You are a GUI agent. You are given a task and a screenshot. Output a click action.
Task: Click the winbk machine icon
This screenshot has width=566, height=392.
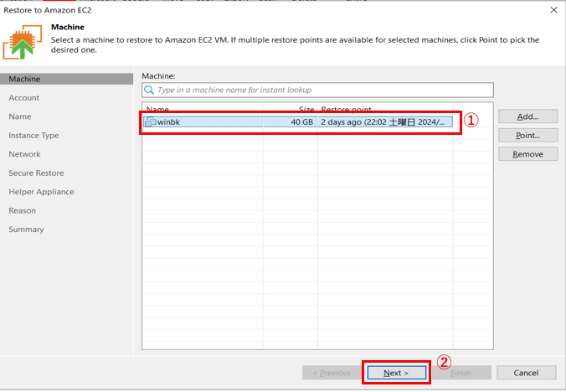click(150, 122)
